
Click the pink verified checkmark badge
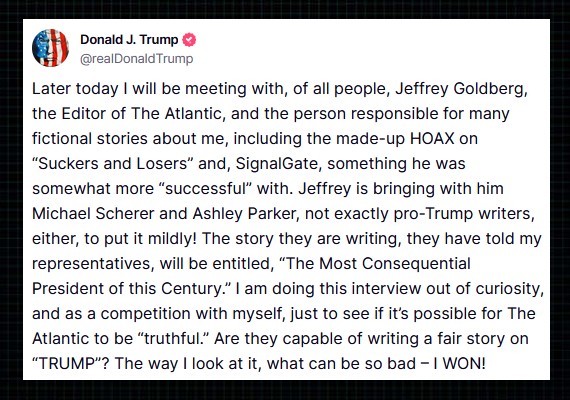pos(189,40)
